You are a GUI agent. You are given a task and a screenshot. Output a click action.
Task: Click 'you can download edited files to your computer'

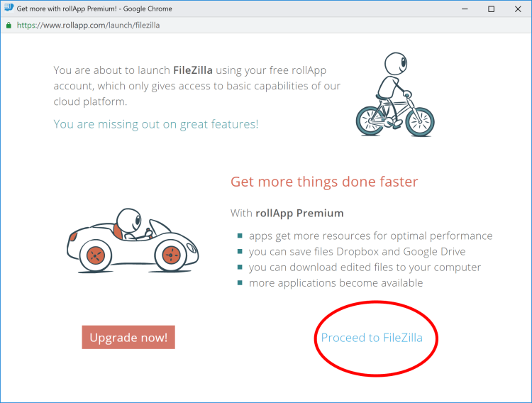[365, 267]
